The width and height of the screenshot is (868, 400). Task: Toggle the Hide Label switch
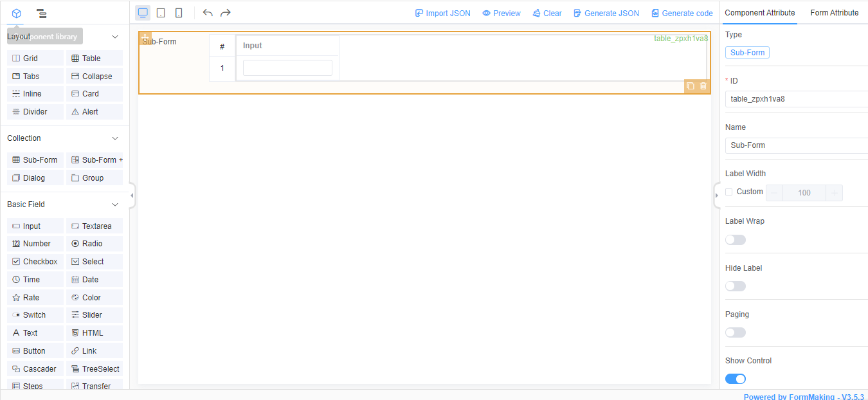[x=736, y=286]
